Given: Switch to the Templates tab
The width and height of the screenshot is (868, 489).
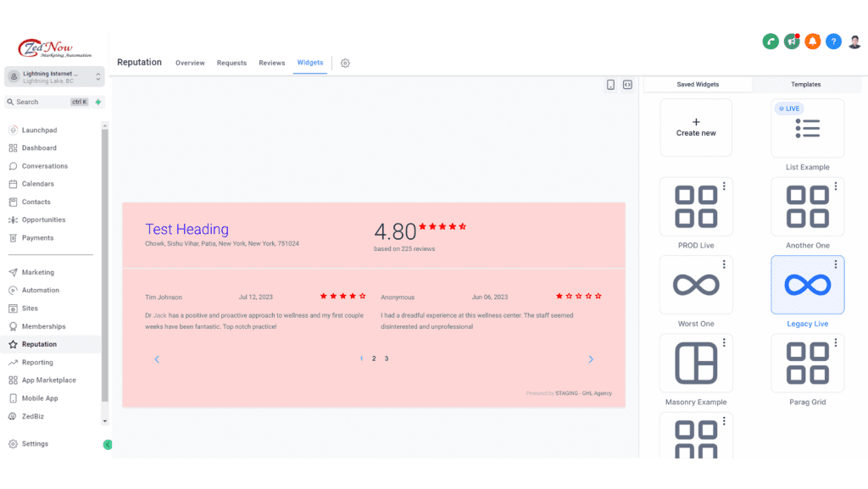Looking at the screenshot, I should pyautogui.click(x=805, y=84).
